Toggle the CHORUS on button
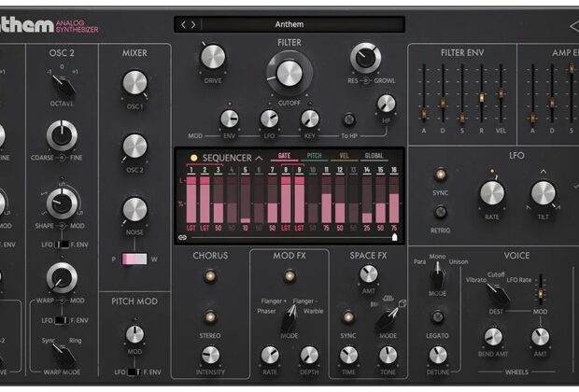Viewport: 579px width, 392px height. click(210, 275)
